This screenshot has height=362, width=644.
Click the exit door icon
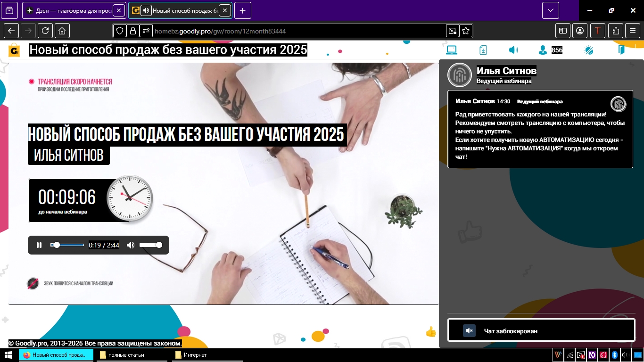[x=622, y=50]
